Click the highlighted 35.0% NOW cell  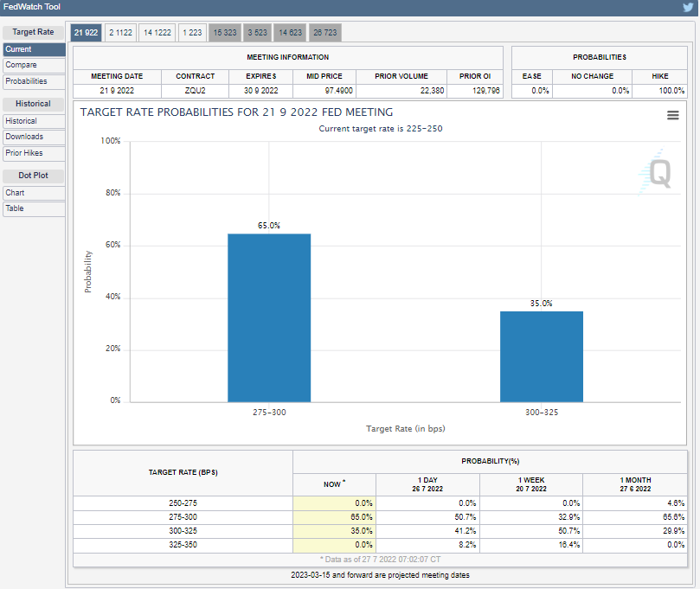coord(334,531)
